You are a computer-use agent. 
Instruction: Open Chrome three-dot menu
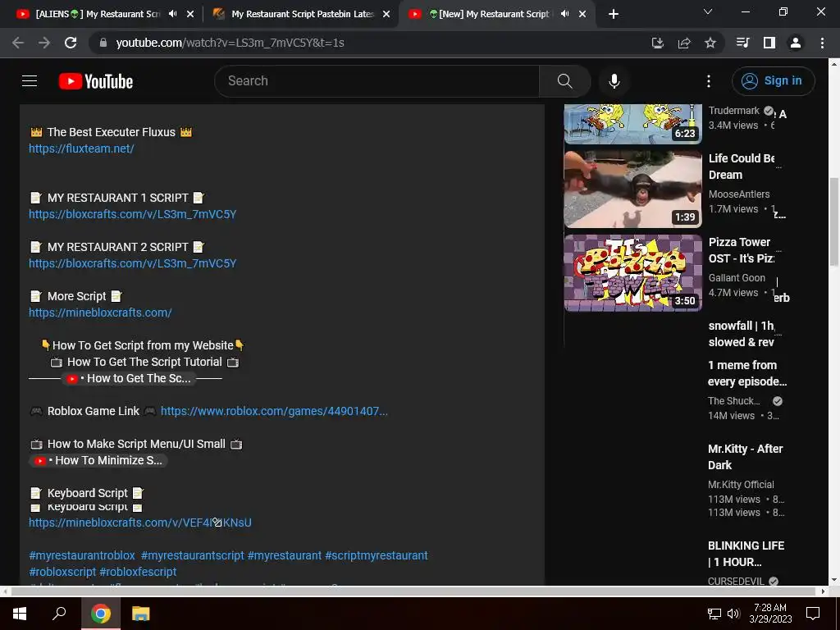click(x=822, y=43)
